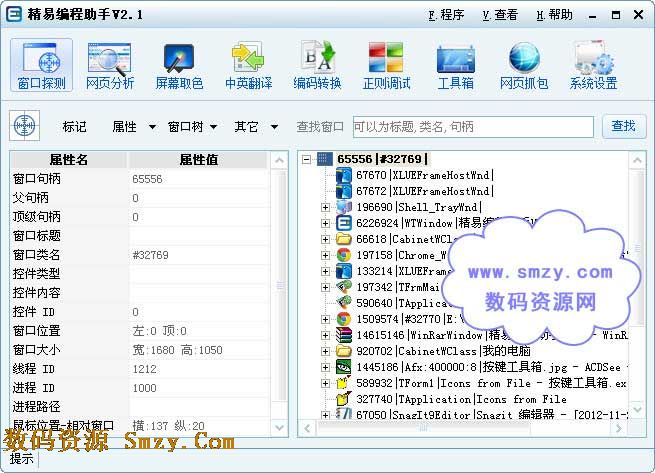This screenshot has width=655, height=473.
Task: Expand the 6226924 WTWindow node
Action: point(325,223)
